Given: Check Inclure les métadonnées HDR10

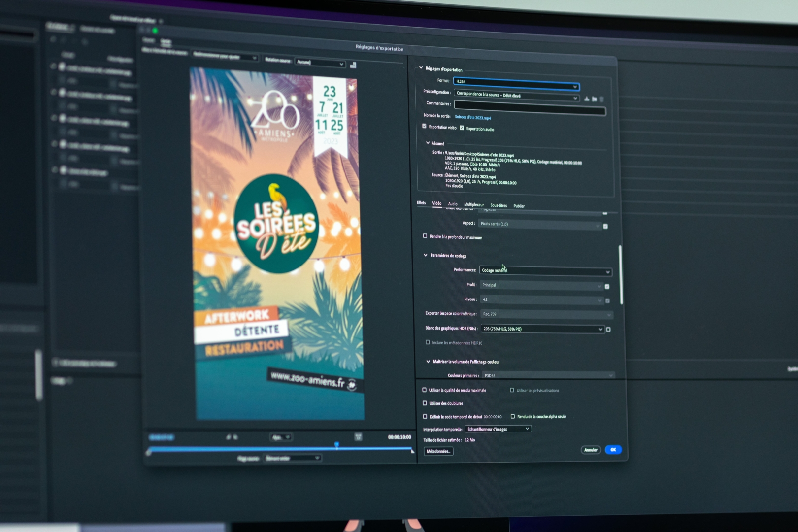Looking at the screenshot, I should click(x=428, y=342).
